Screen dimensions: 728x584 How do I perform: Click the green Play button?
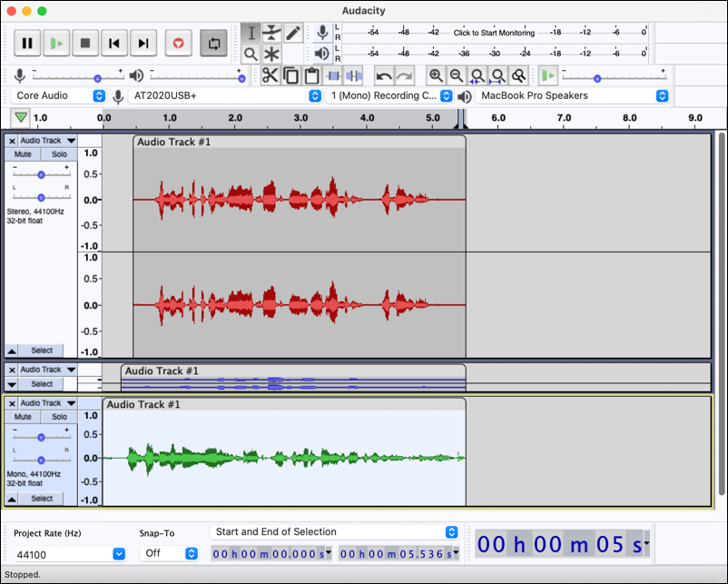point(56,44)
